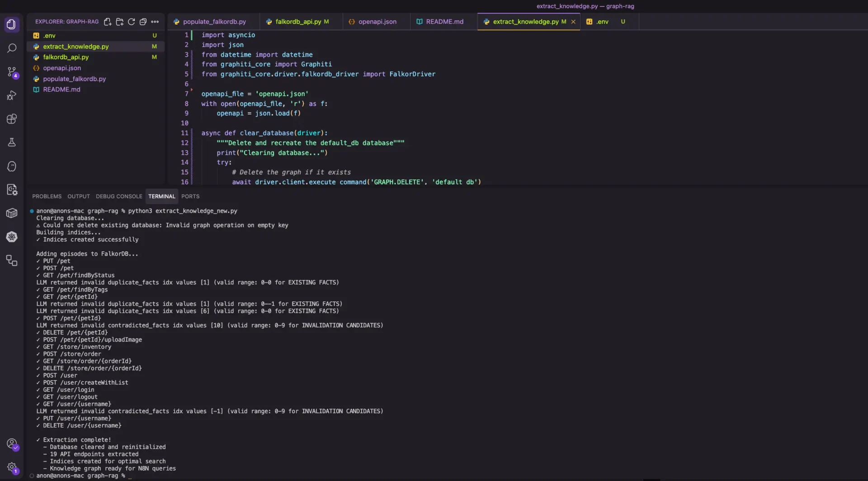Open the Extensions view
Viewport: 868px width, 481px height.
pyautogui.click(x=12, y=119)
